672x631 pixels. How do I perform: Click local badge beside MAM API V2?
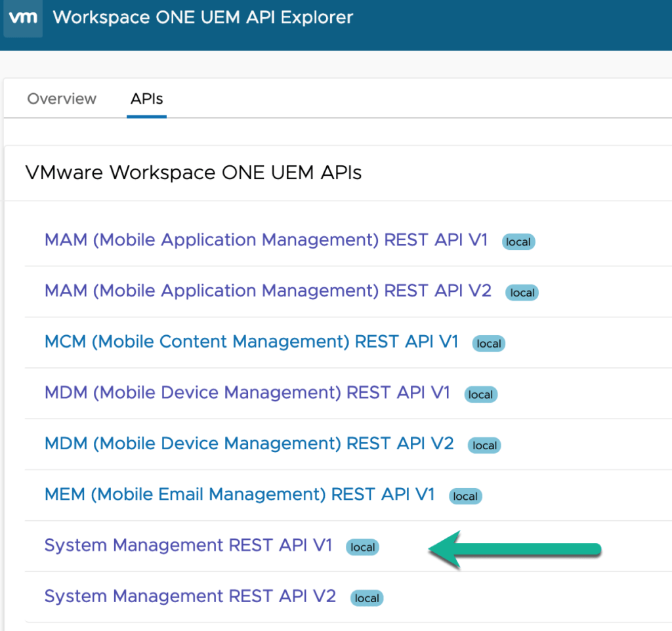click(522, 293)
